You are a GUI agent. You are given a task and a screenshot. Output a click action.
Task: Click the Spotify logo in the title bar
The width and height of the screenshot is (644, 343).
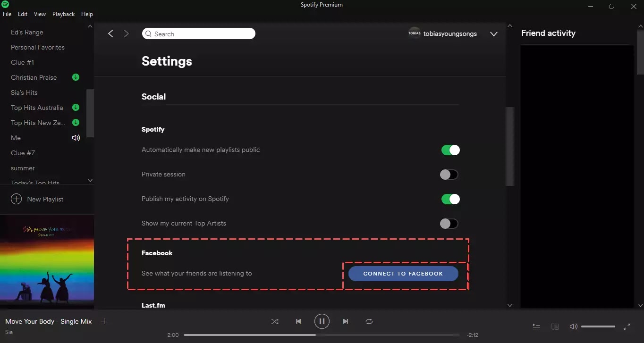[6, 5]
